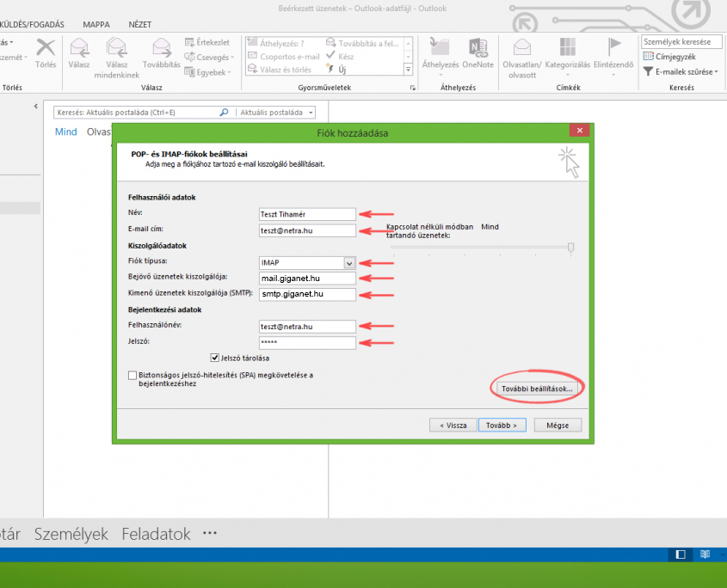Uncheck the Jelszó tárolása checkbox
727x588 pixels.
215,358
